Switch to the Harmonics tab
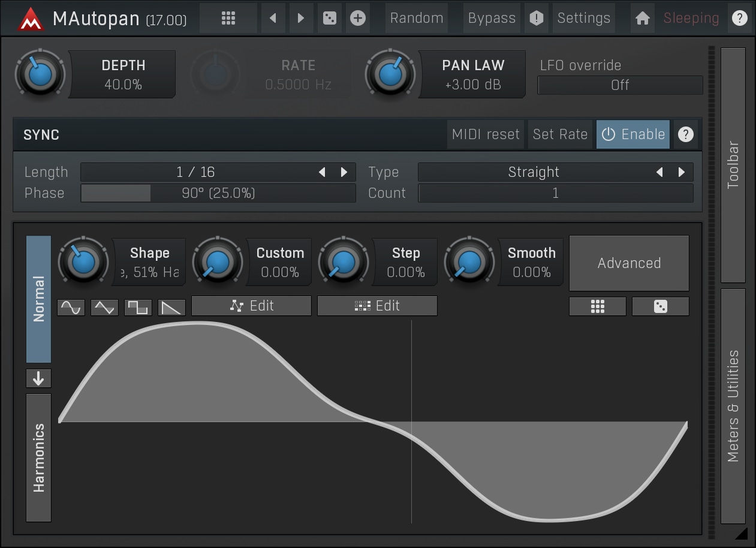This screenshot has width=756, height=548. pos(38,457)
